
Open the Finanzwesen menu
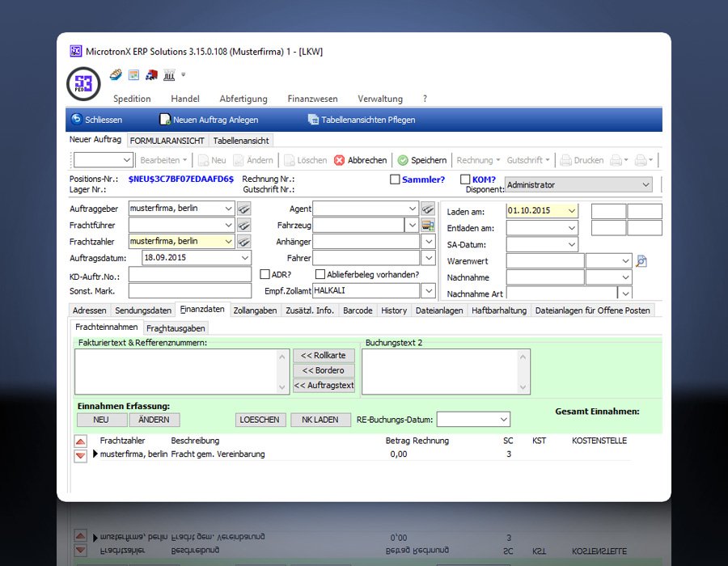(x=312, y=99)
